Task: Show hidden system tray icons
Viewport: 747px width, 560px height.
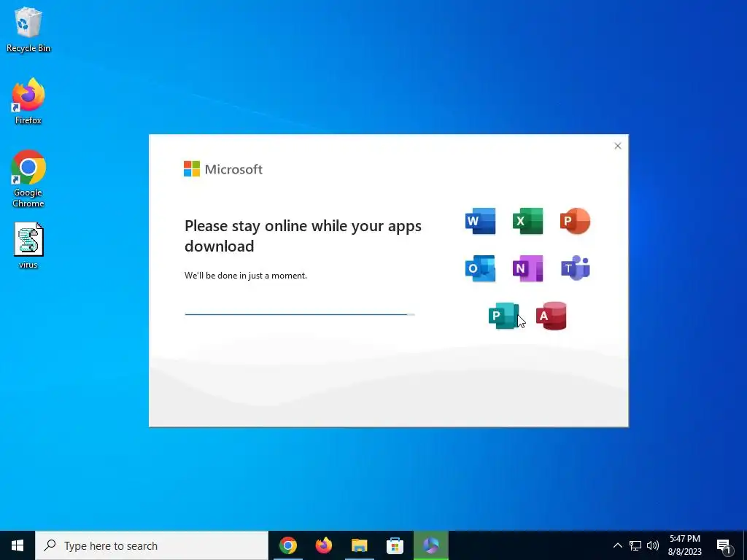Action: (617, 545)
